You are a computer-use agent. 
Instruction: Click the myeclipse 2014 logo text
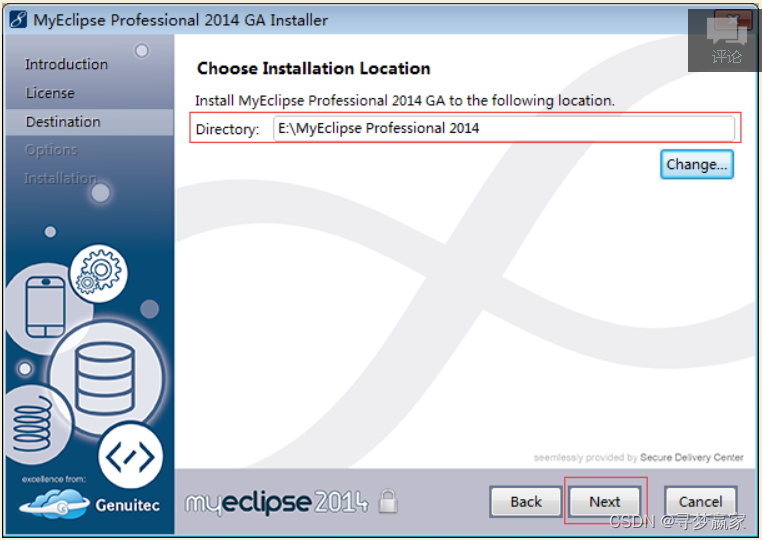click(277, 502)
